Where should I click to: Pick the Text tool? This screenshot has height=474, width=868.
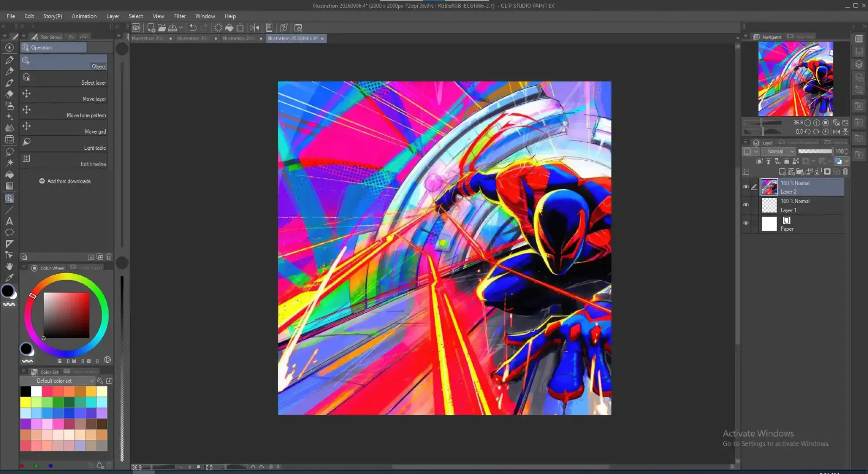[9, 221]
